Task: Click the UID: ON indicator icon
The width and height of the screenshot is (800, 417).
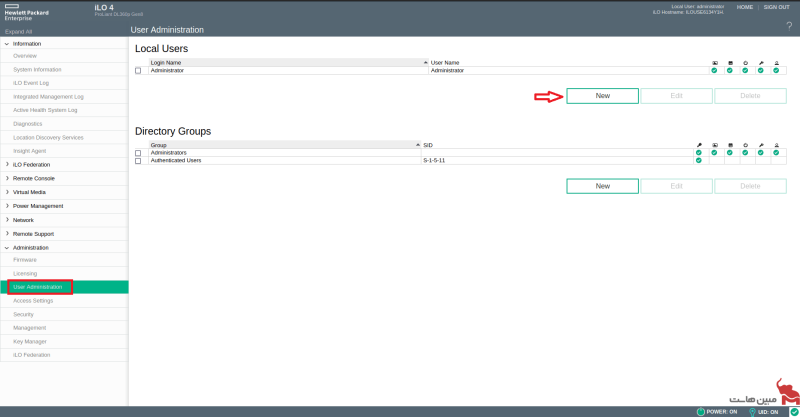Action: tap(752, 411)
